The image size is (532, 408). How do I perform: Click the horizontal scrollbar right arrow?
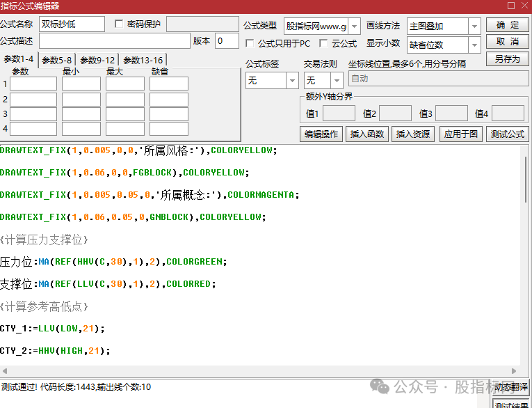tap(514, 371)
